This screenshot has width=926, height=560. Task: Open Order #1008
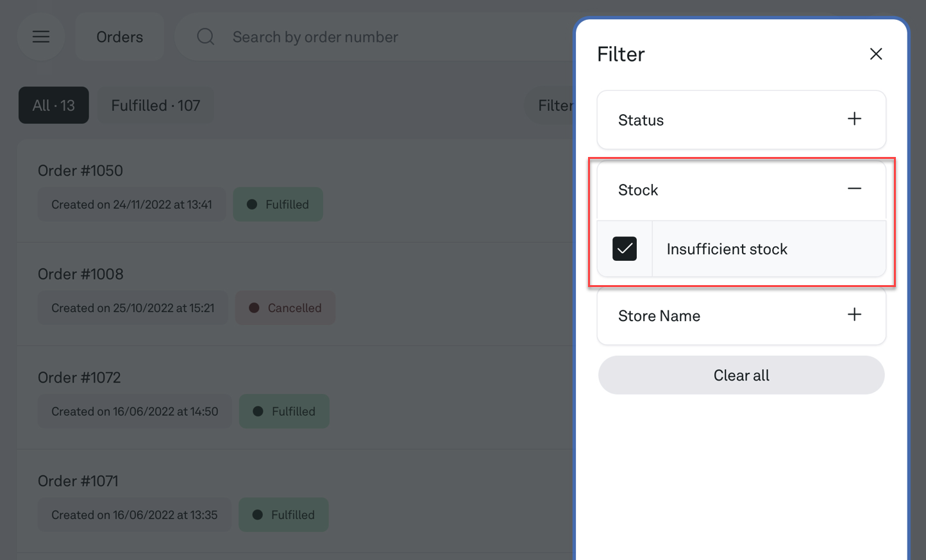[80, 274]
